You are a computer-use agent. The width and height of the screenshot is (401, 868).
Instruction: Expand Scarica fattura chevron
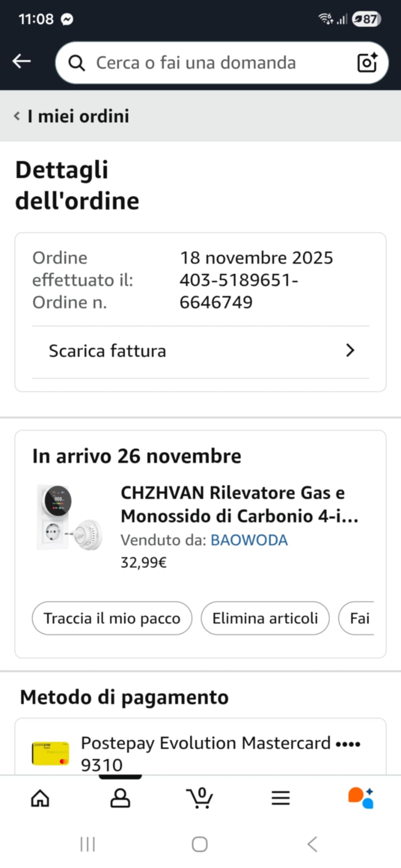(x=350, y=351)
